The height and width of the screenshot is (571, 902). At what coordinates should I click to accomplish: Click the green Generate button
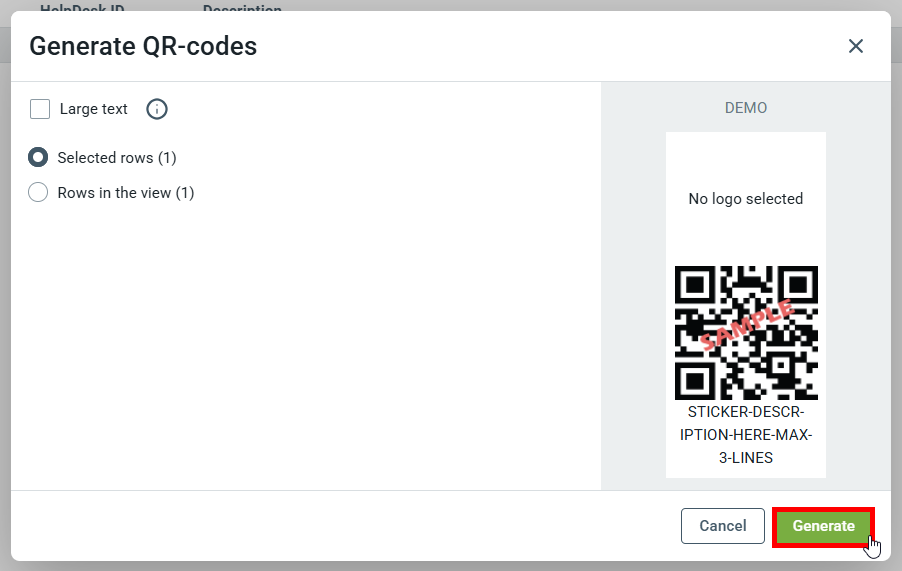tap(823, 526)
